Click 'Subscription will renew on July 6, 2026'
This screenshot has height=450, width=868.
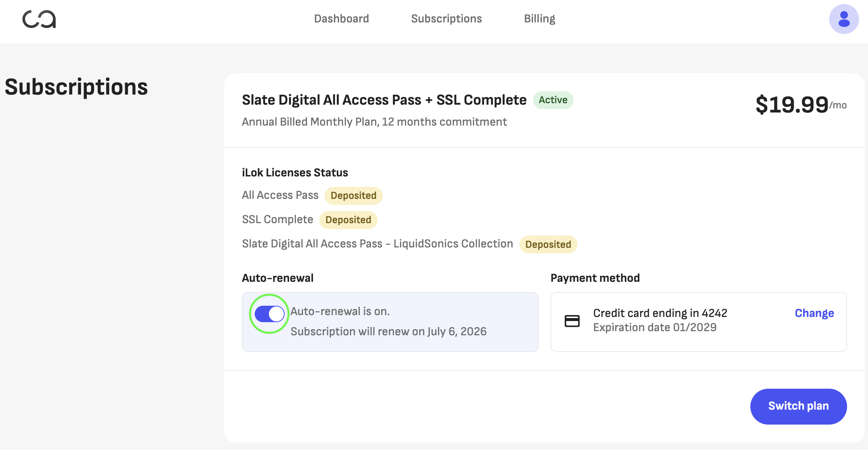tap(388, 332)
